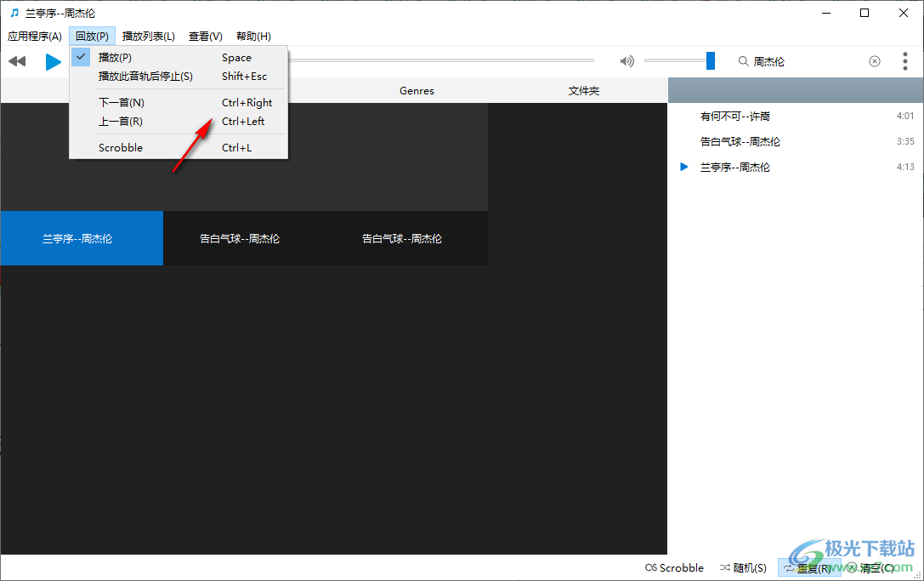This screenshot has height=581, width=924.
Task: Toggle 随机(S) shuffle mode
Action: point(743,568)
